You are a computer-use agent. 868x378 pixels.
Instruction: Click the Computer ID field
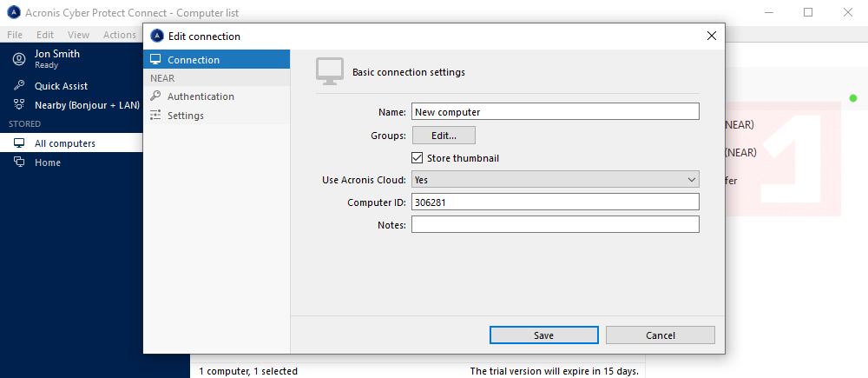click(x=555, y=202)
